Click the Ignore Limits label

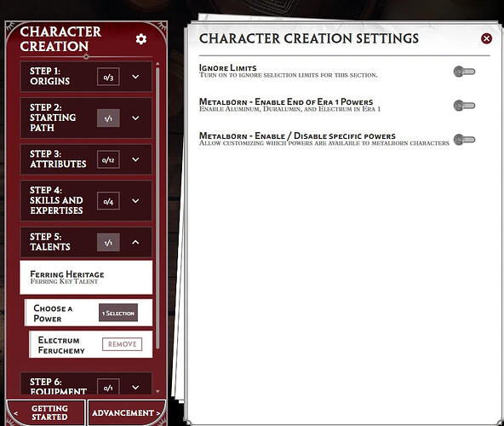pos(227,68)
